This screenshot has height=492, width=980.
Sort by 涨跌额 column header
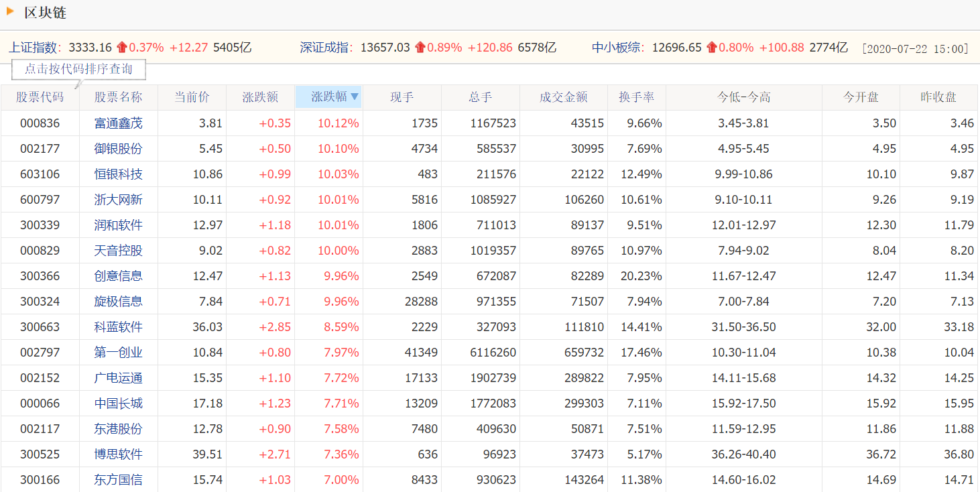tap(260, 97)
